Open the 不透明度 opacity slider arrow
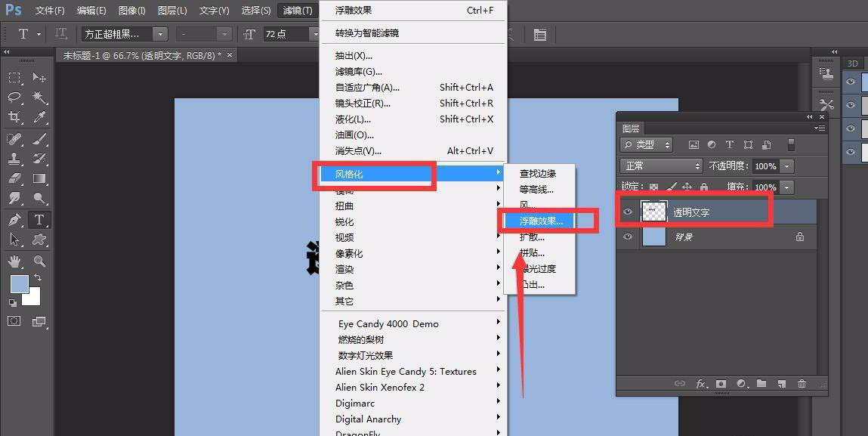The height and width of the screenshot is (436, 868). pyautogui.click(x=786, y=165)
